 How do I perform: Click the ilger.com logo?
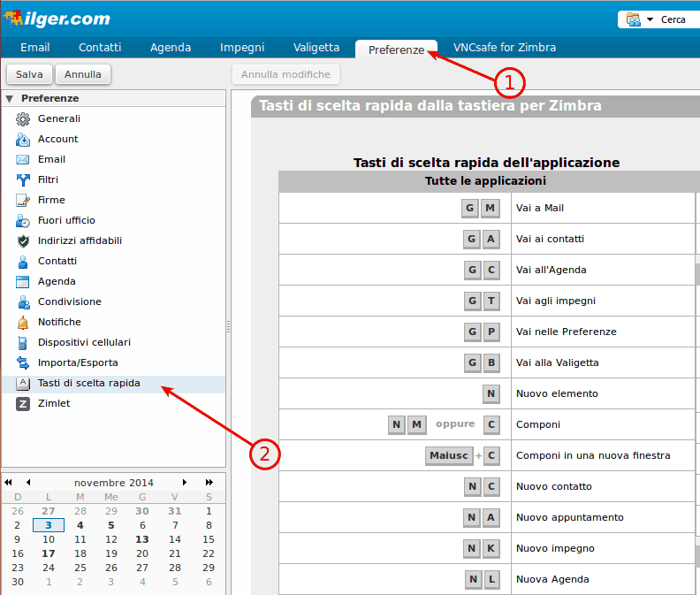[57, 19]
